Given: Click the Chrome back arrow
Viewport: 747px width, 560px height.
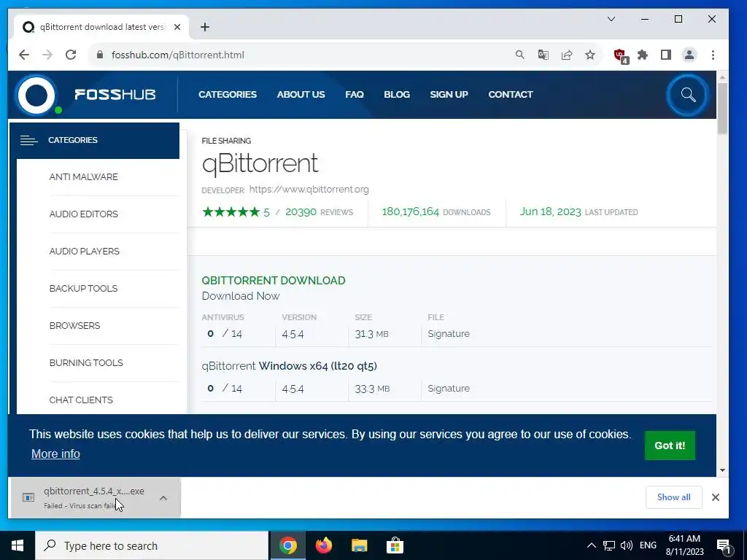Looking at the screenshot, I should coord(24,55).
